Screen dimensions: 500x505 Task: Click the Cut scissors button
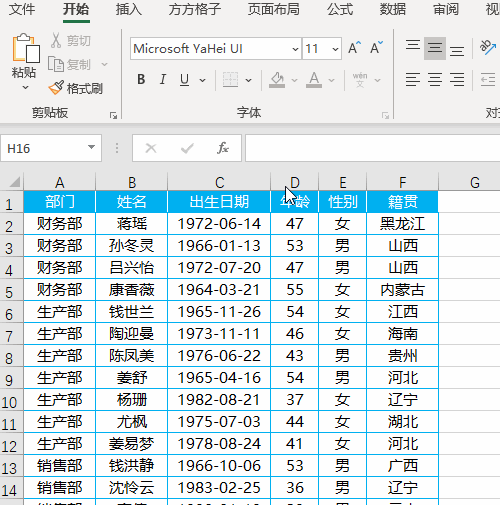71,41
